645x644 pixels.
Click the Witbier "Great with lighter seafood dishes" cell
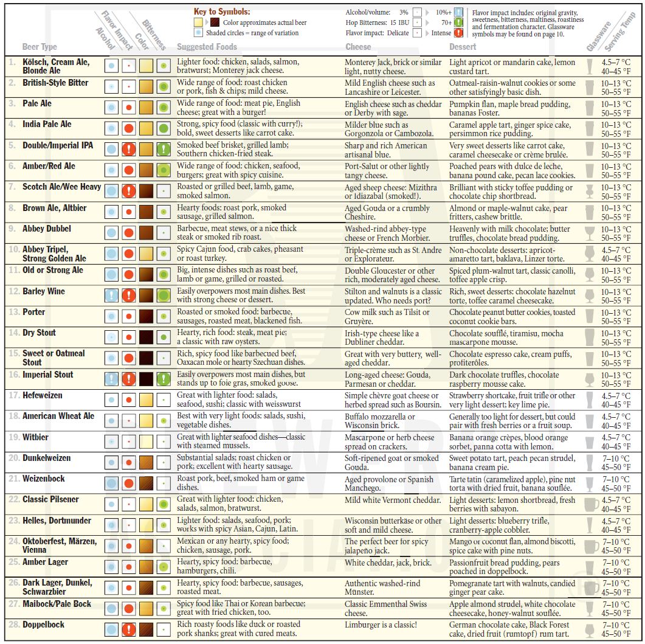pos(241,441)
